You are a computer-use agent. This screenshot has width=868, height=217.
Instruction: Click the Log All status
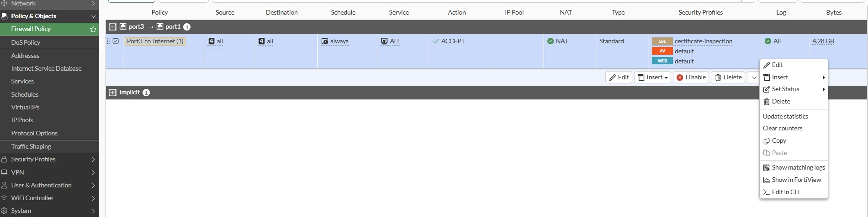pyautogui.click(x=773, y=41)
